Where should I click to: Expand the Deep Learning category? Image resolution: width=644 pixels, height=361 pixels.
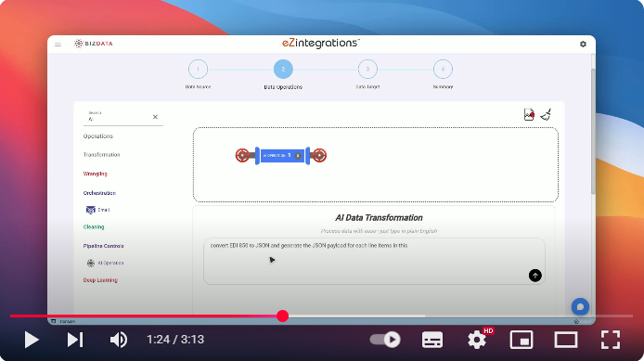pos(100,280)
